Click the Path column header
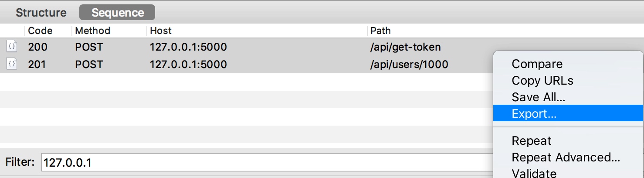 380,31
